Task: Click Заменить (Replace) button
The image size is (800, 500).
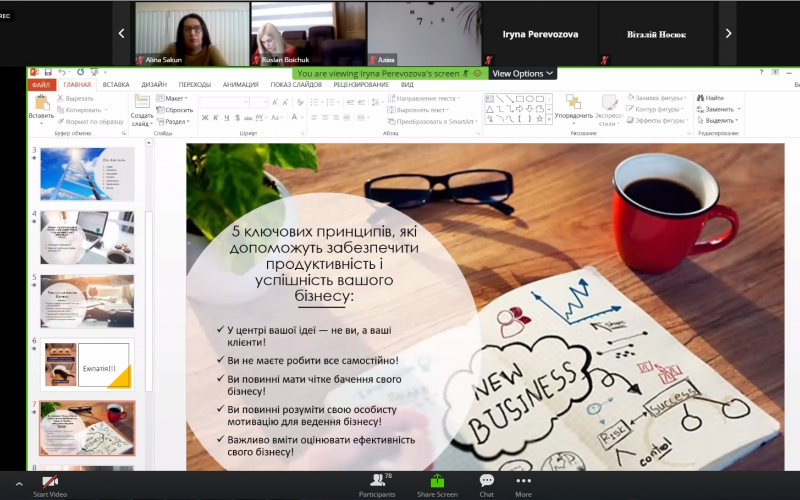Action: [718, 109]
